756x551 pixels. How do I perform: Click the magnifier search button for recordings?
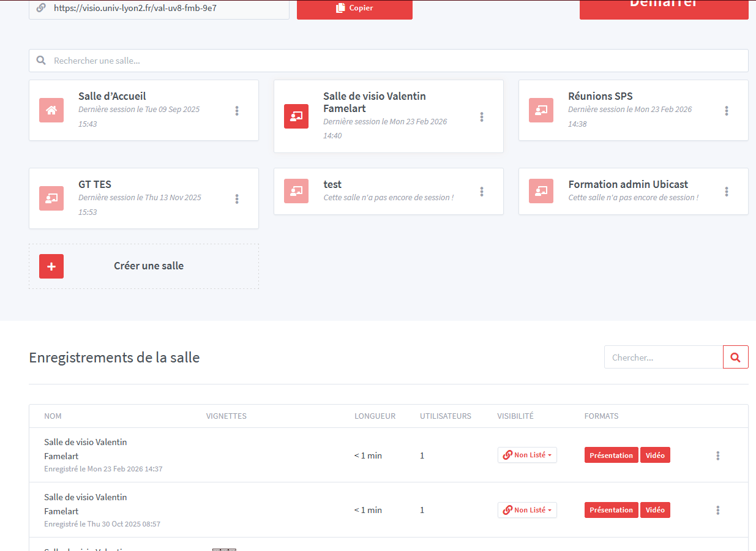(735, 357)
